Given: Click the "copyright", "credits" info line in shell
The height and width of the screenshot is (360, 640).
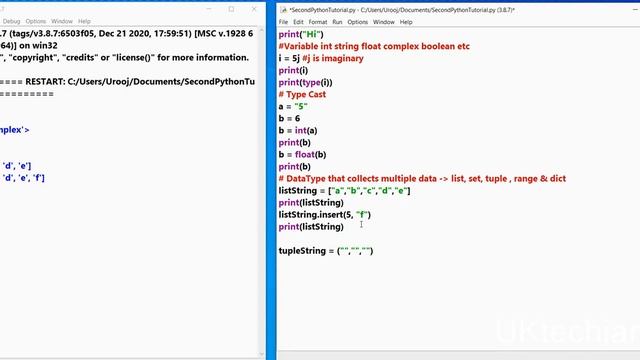Looking at the screenshot, I should pyautogui.click(x=124, y=58).
